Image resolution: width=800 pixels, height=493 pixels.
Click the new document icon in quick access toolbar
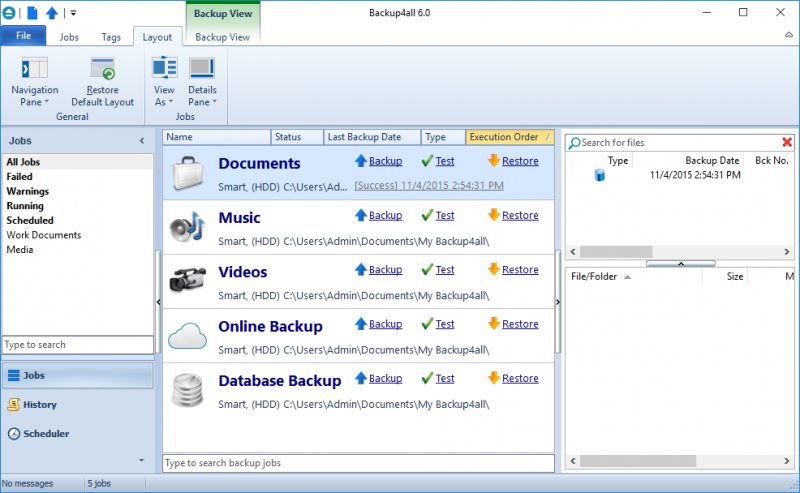click(32, 13)
